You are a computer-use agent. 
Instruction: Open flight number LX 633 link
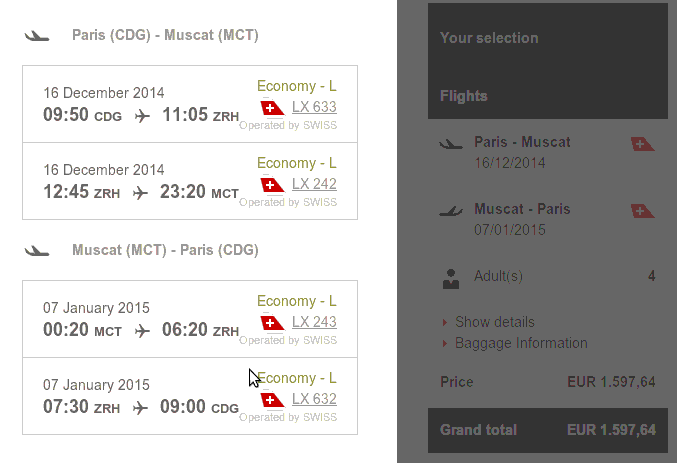coord(314,107)
